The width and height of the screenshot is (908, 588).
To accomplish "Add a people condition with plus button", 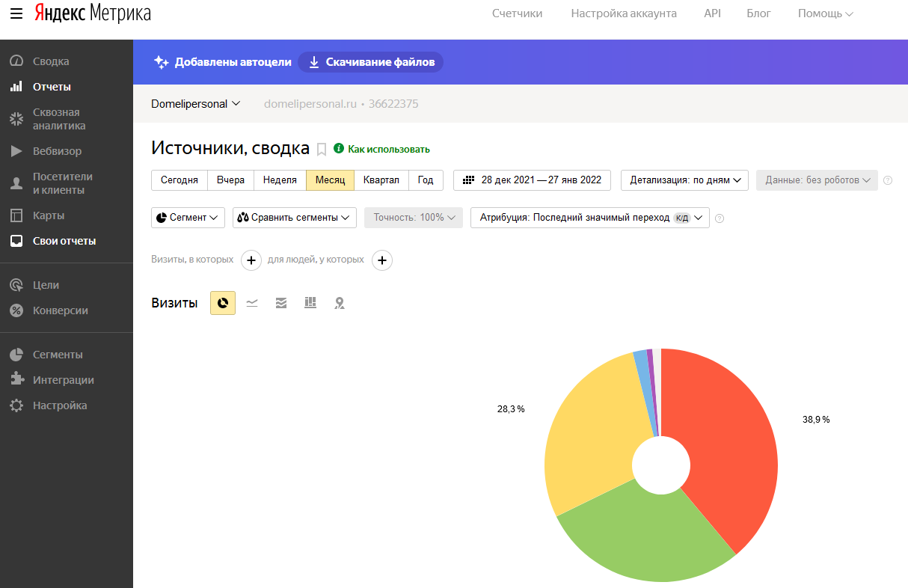I will tap(382, 260).
